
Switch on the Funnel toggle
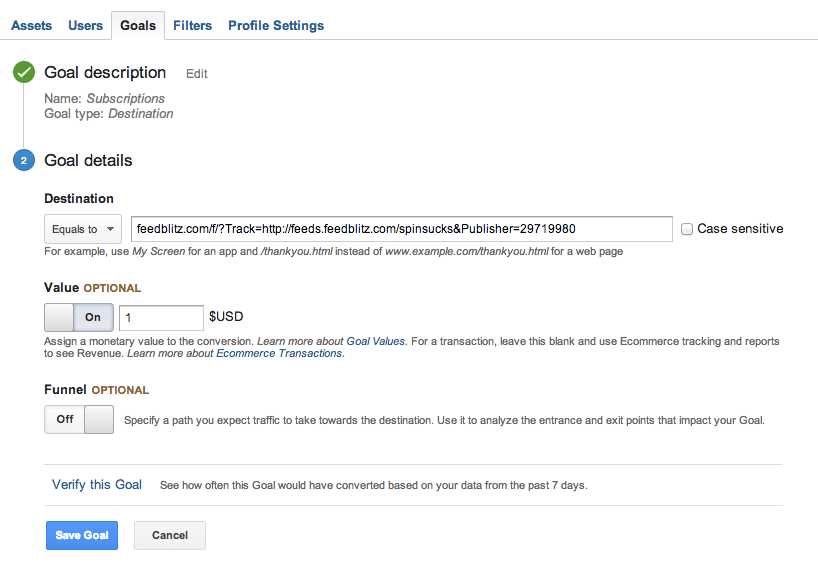[x=79, y=420]
